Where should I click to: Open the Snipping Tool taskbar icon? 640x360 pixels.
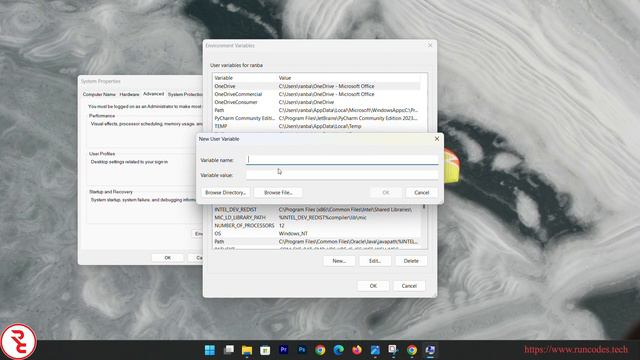pyautogui.click(x=393, y=350)
